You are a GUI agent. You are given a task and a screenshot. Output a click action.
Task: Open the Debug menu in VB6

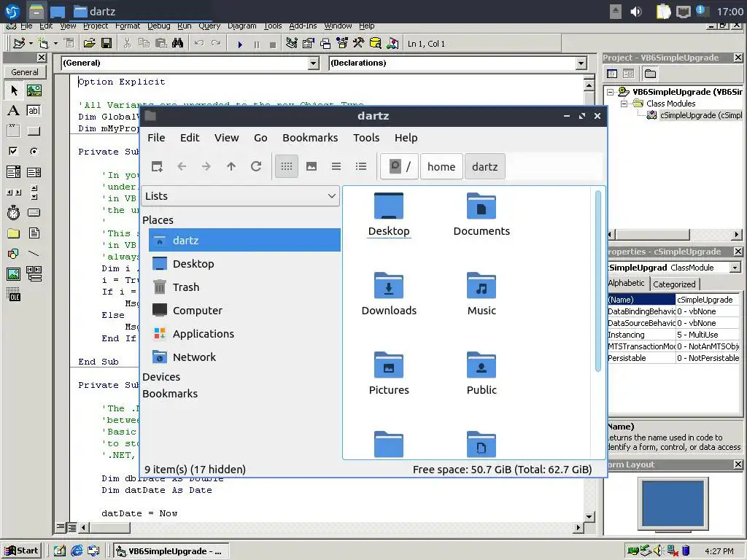click(158, 26)
